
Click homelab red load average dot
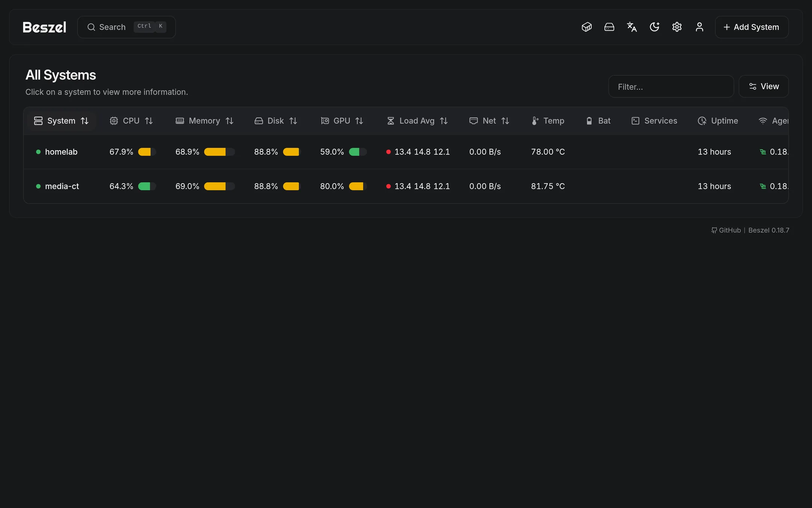point(388,152)
